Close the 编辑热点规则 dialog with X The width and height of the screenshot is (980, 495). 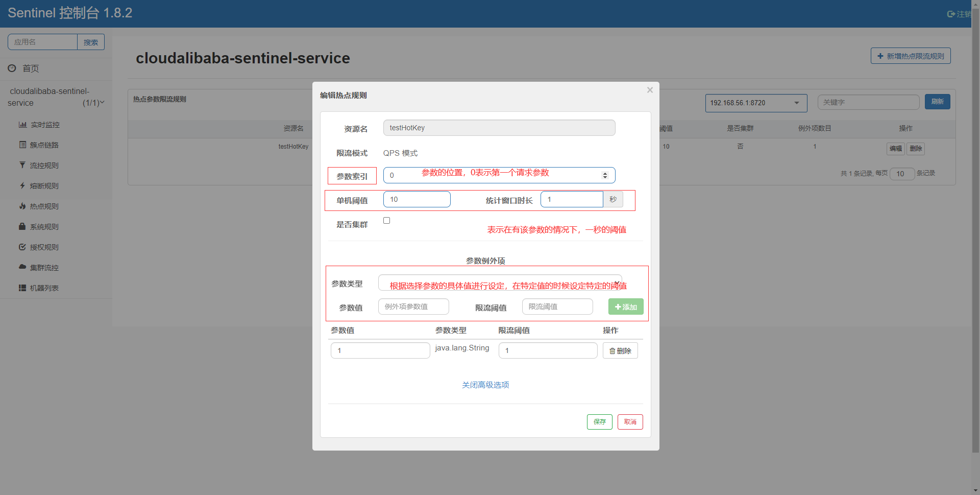650,90
